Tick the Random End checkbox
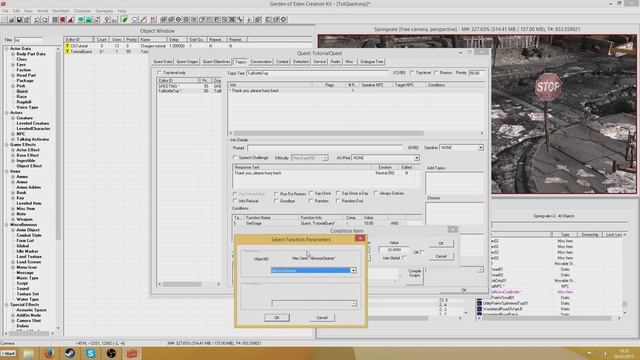The height and width of the screenshot is (360, 640). 338,201
